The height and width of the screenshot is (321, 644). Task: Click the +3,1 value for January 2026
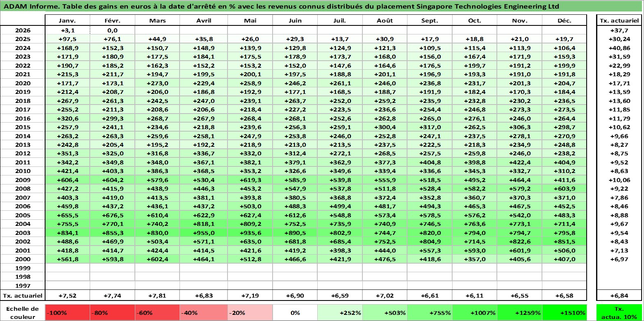coord(67,30)
